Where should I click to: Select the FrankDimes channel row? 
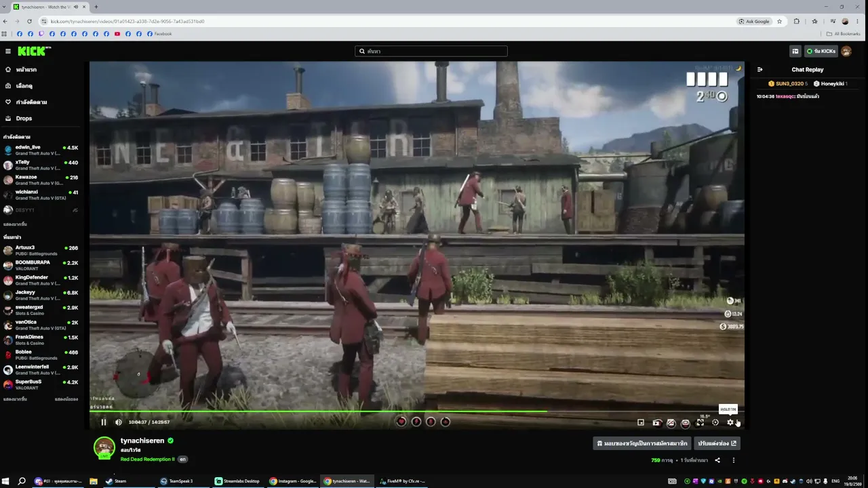pos(41,340)
